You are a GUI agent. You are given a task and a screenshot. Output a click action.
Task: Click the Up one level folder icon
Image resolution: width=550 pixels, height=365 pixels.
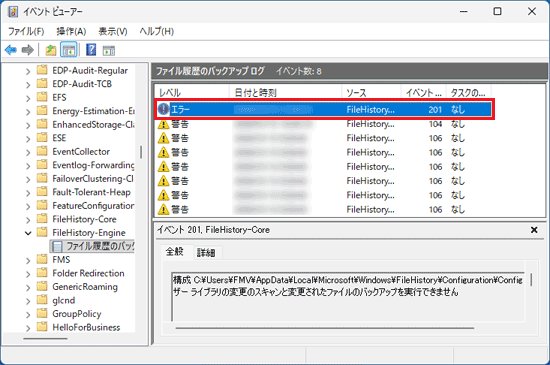coord(51,50)
